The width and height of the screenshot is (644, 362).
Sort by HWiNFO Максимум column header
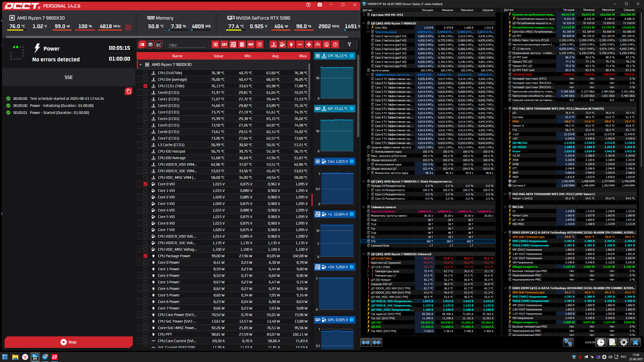pos(467,10)
